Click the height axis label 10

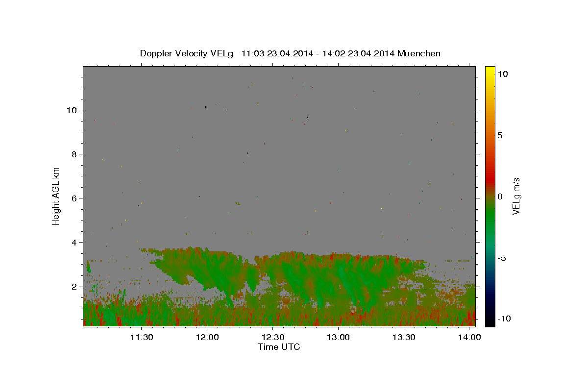pos(72,110)
